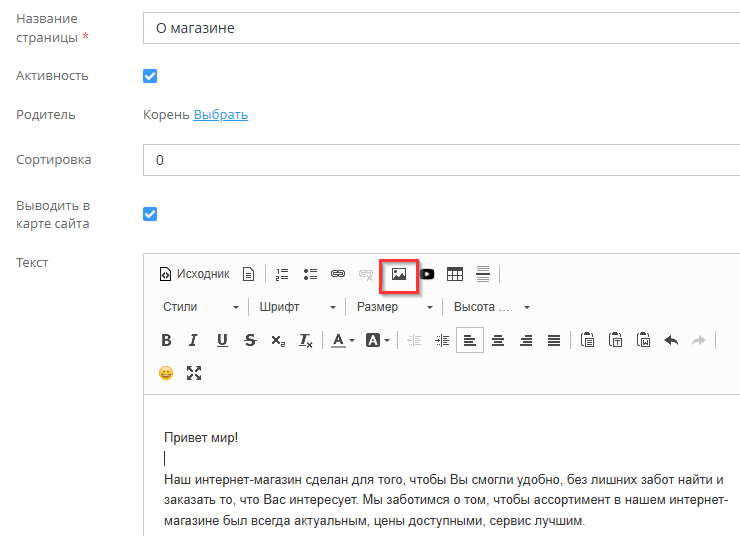740x536 pixels.
Task: Insert a table using the table icon
Action: tap(455, 274)
